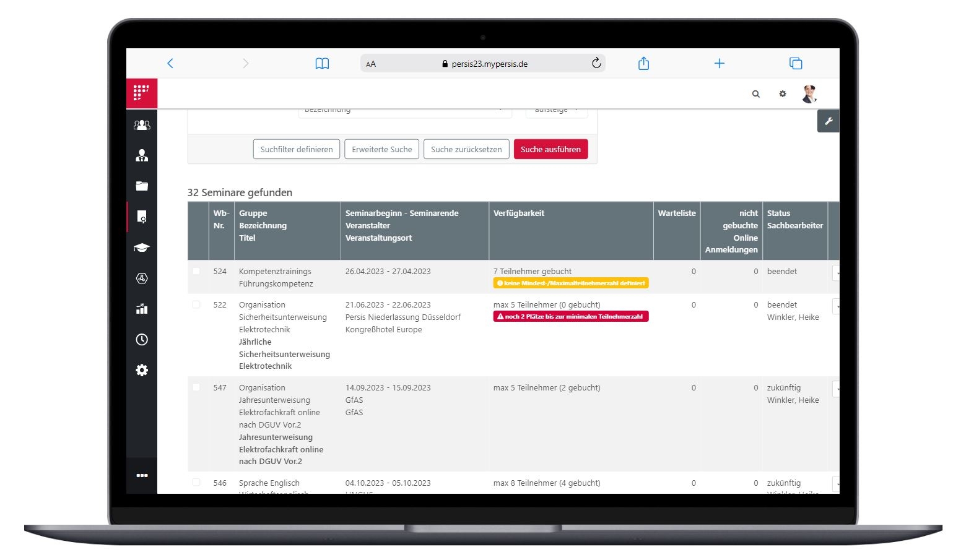Click the Suchfilter definieren button

297,149
